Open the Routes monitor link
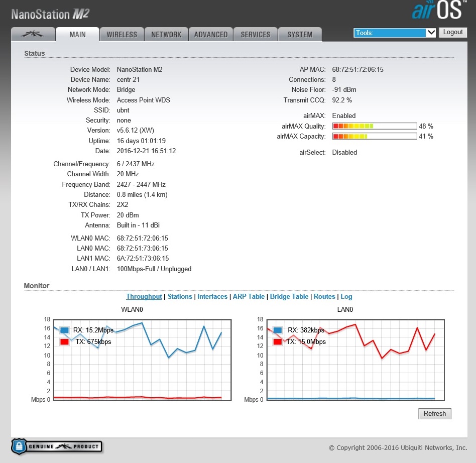This screenshot has height=463, width=476. click(324, 296)
